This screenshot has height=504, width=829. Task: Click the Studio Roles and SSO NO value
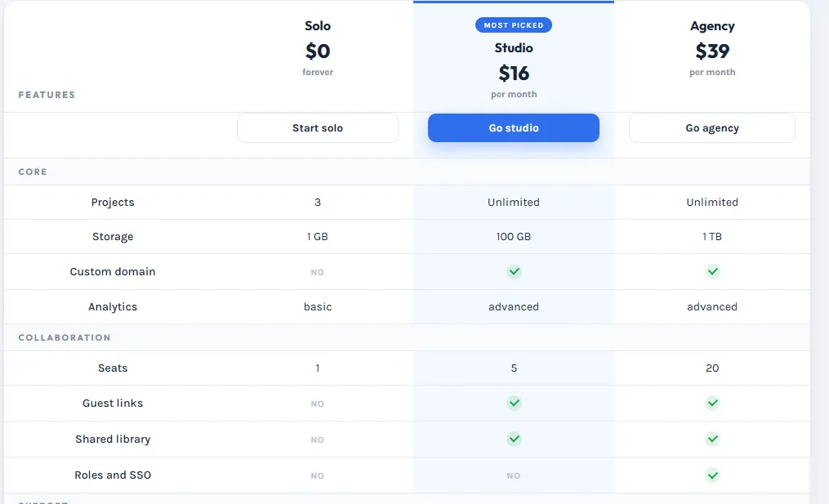514,476
